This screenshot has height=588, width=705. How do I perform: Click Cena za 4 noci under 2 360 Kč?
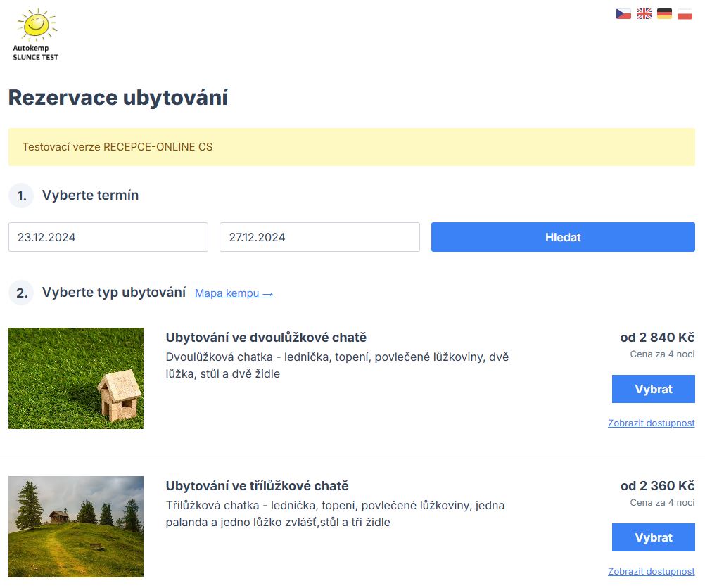coord(662,503)
